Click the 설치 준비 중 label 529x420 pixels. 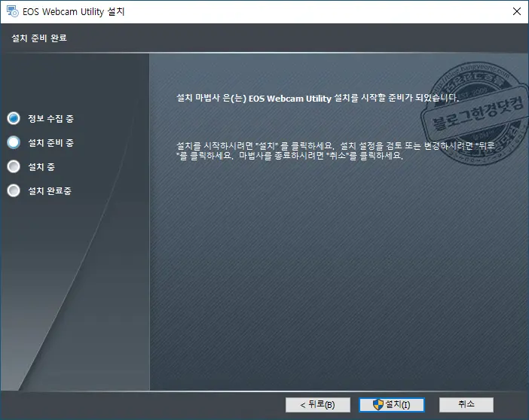tap(50, 143)
